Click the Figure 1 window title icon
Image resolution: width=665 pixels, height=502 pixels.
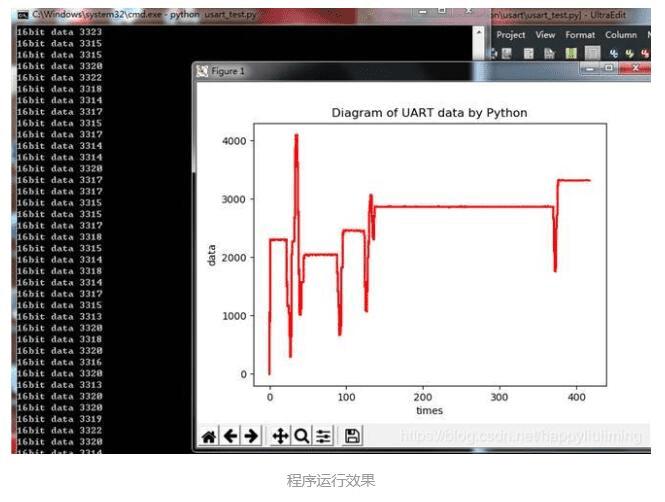(202, 71)
